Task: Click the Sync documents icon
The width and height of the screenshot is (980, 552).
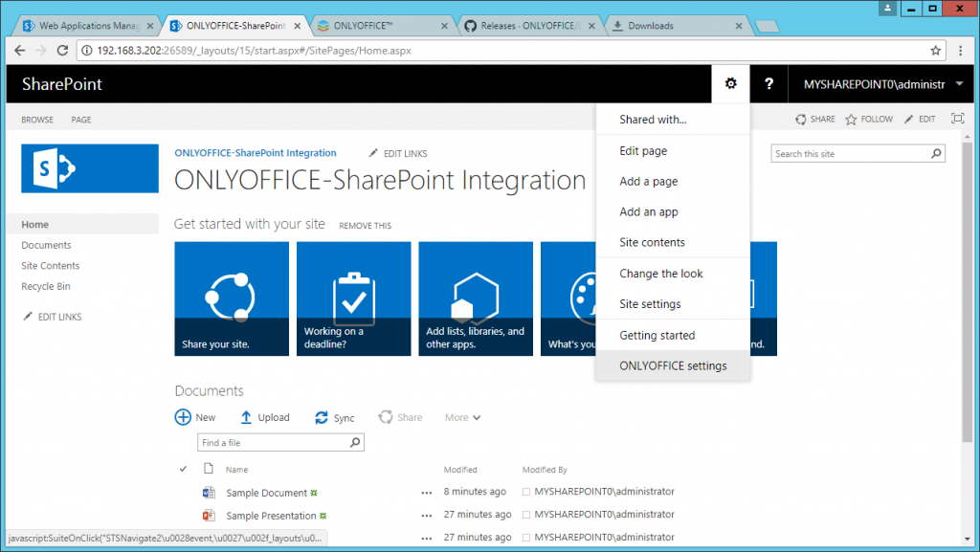Action: (x=322, y=417)
